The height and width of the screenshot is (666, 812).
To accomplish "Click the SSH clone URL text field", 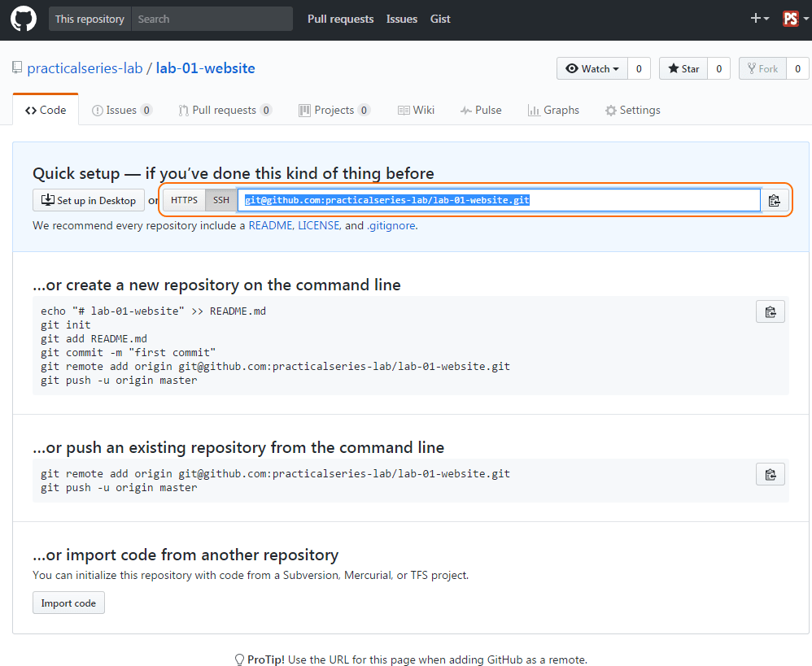I will click(499, 200).
